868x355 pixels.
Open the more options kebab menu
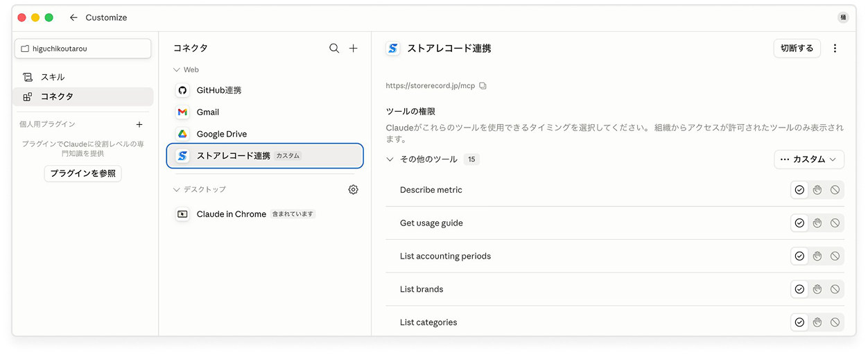pos(835,48)
